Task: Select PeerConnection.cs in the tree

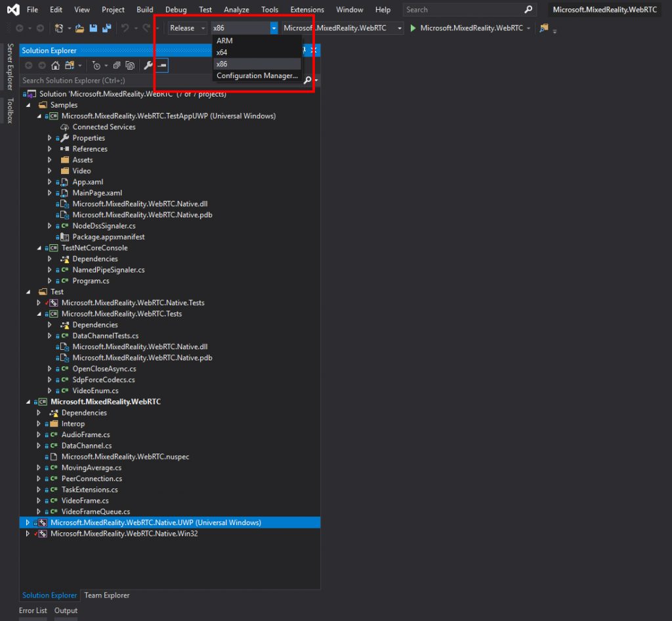Action: pos(92,479)
